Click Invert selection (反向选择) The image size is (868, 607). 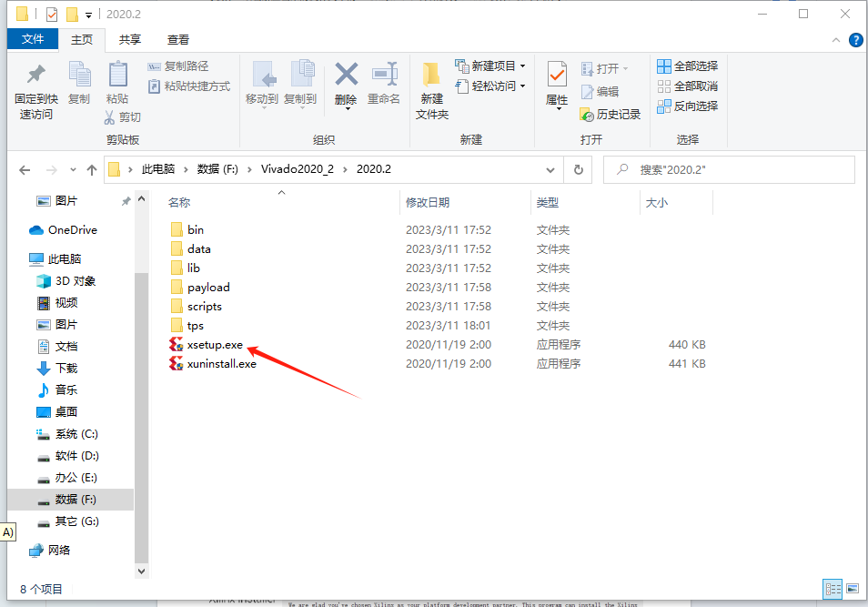(687, 106)
